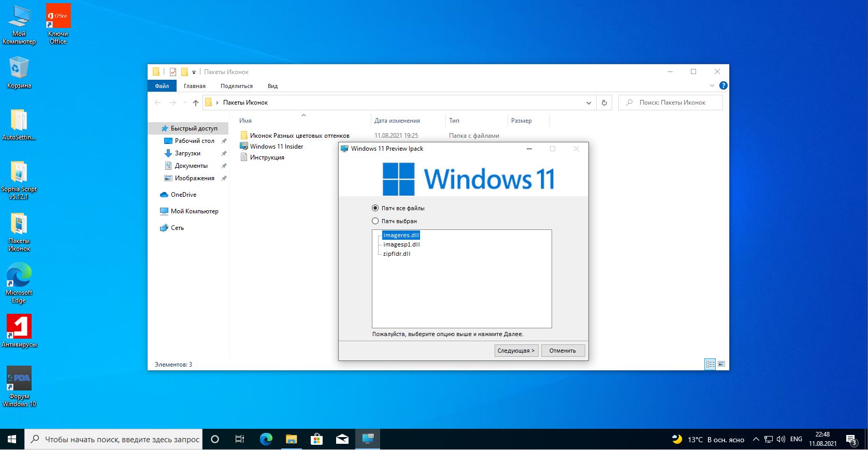Open Explorer help question mark icon

pyautogui.click(x=724, y=85)
